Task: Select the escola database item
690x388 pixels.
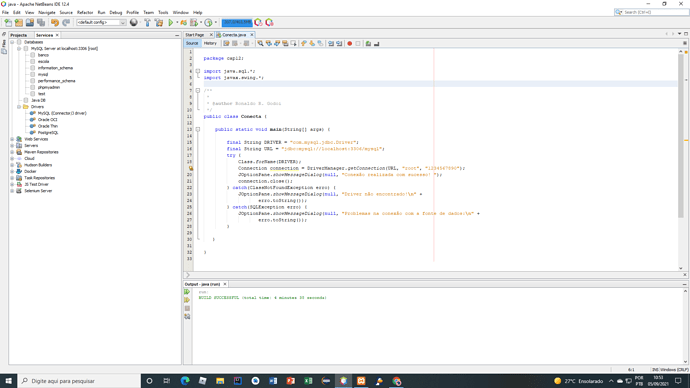Action: (x=43, y=62)
